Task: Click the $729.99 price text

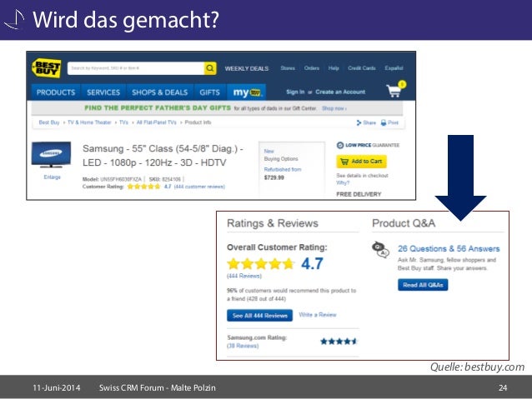Action: (x=274, y=177)
